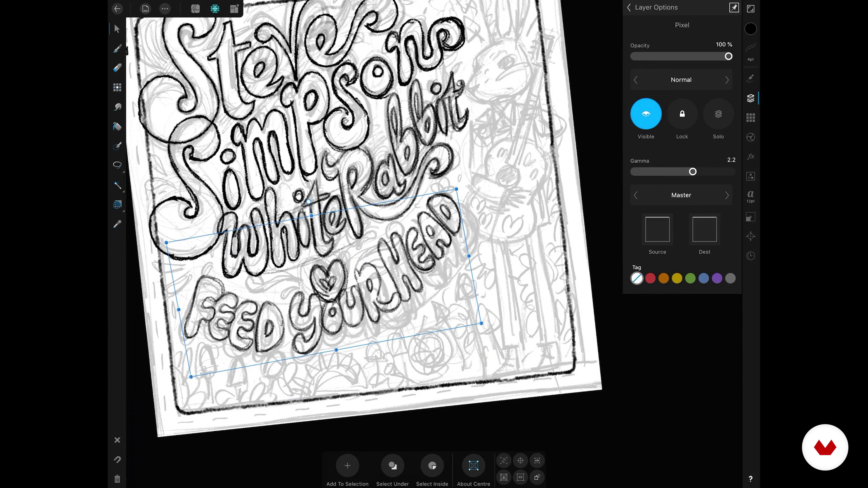Image resolution: width=868 pixels, height=488 pixels.
Task: Go back from Layer Options panel
Action: 629,7
